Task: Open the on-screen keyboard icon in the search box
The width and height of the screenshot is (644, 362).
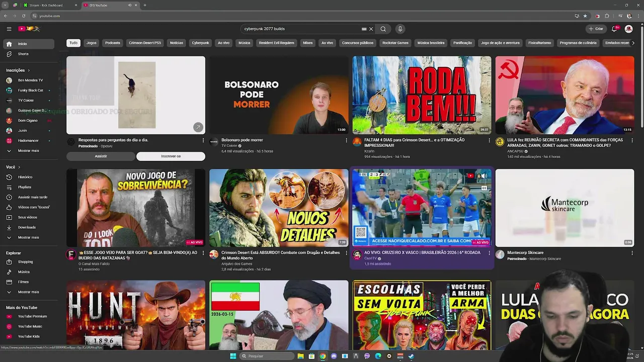Action: pos(364,29)
